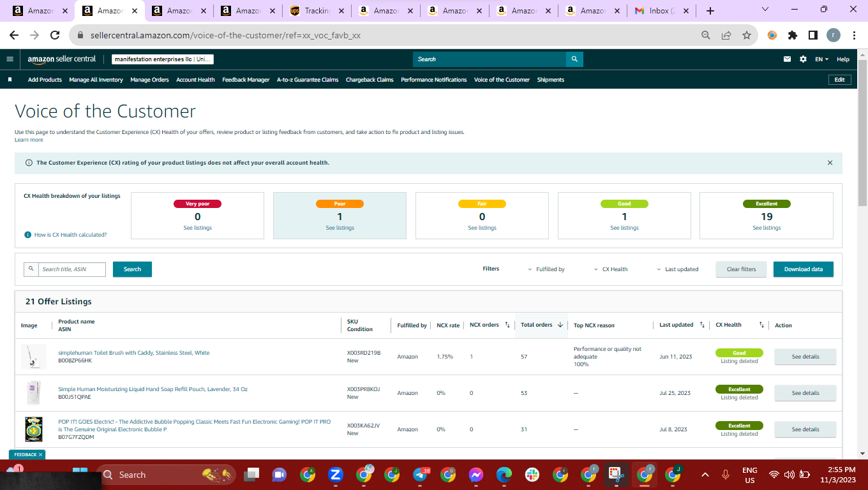Expand the Fulfilled by filter
Viewport: 868px width, 490px height.
546,269
